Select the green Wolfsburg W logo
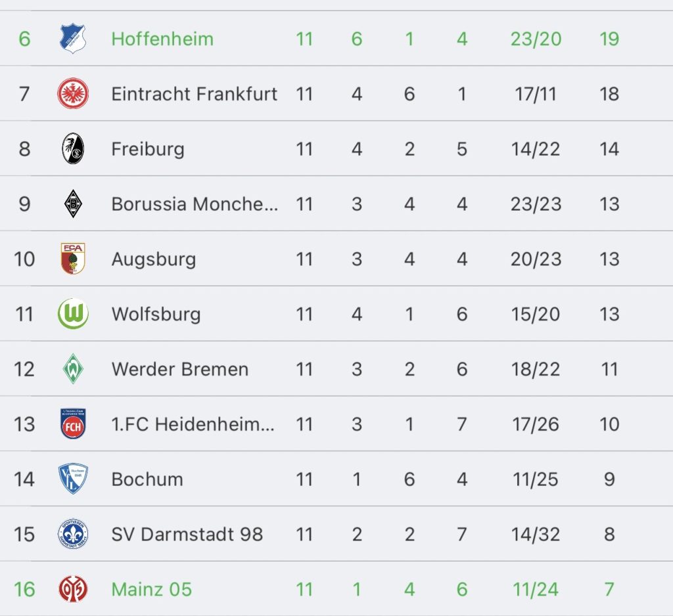The image size is (673, 616). [73, 313]
